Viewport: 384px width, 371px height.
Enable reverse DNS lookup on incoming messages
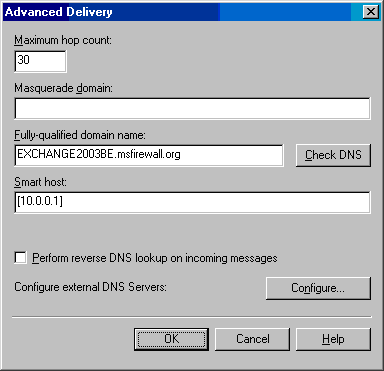pos(21,258)
